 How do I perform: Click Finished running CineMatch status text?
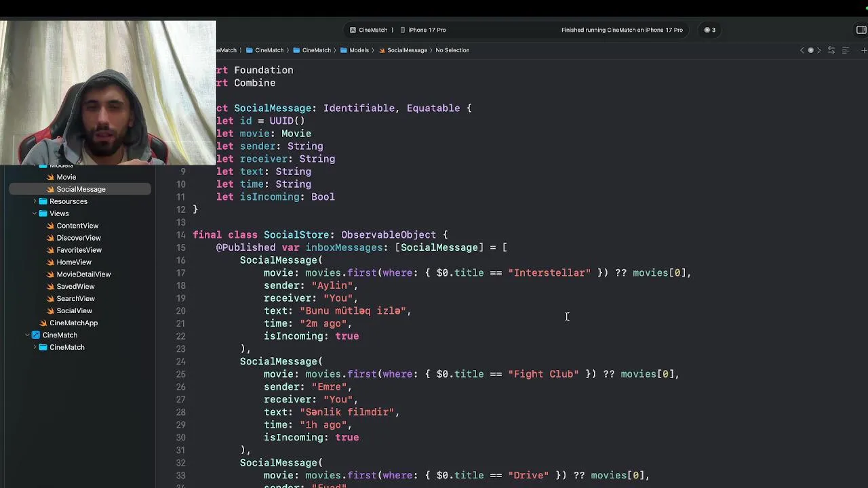coord(622,30)
